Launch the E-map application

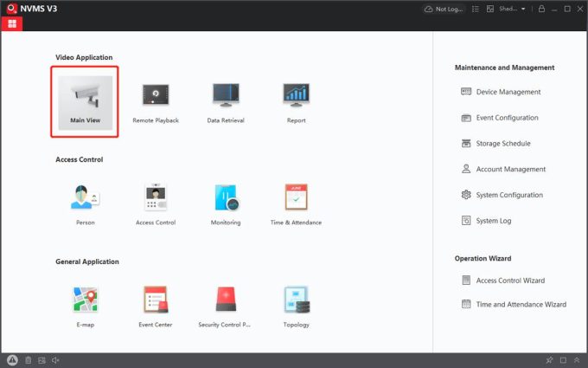(x=85, y=306)
